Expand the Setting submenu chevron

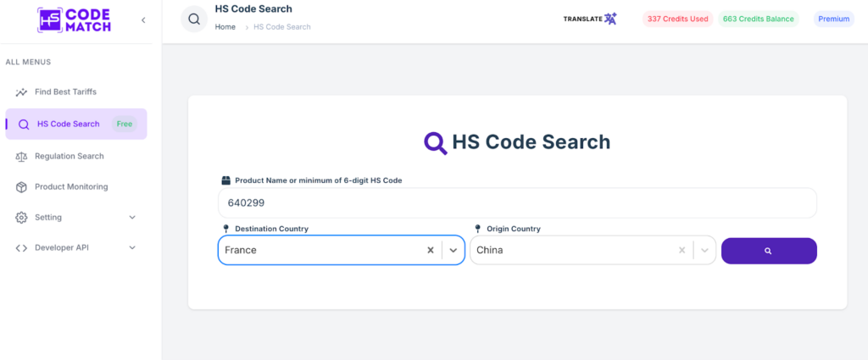click(x=132, y=217)
